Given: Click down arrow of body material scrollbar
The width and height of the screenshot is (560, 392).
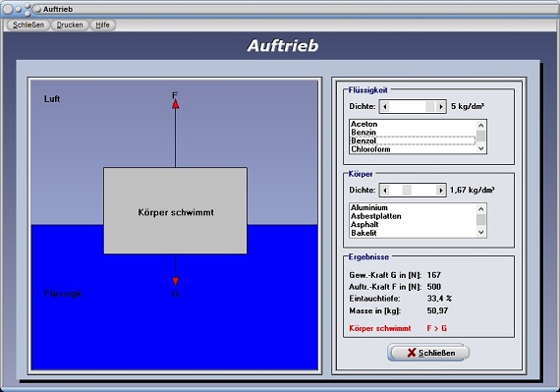Looking at the screenshot, I should point(481,232).
